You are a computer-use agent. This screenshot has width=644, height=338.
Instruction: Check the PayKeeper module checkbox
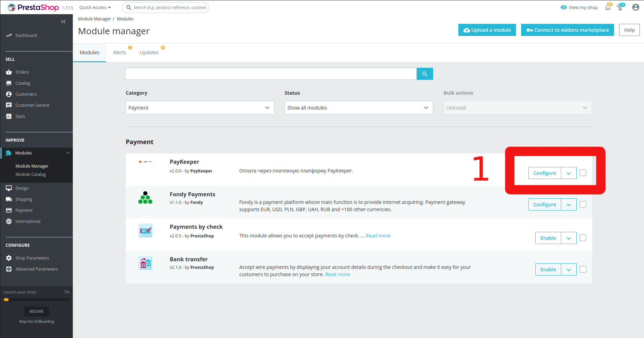pos(583,173)
